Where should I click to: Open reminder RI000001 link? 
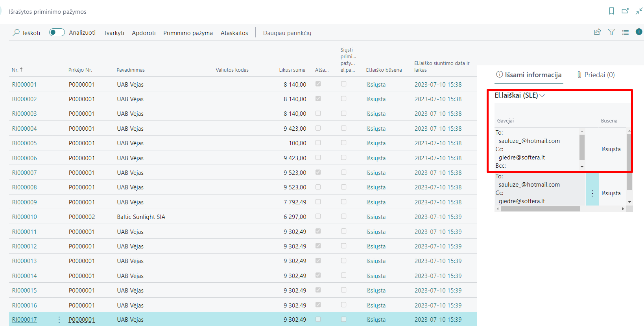click(x=24, y=84)
